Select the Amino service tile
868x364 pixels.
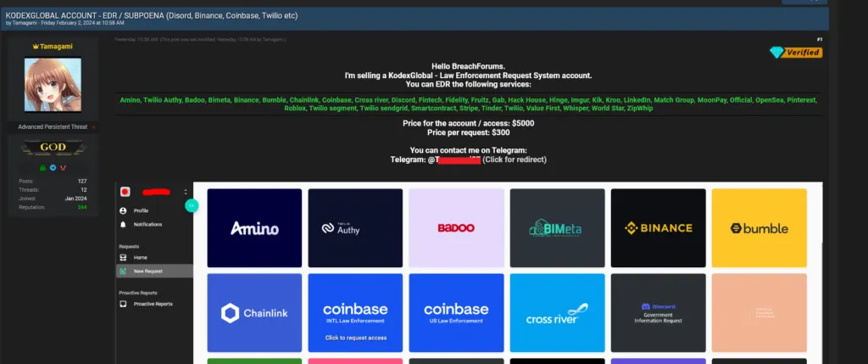254,227
